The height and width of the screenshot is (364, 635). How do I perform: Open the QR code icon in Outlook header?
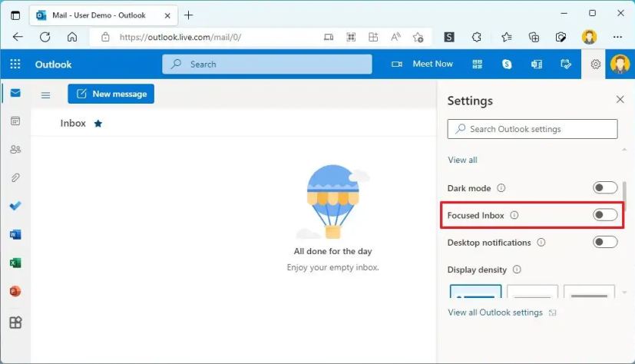pos(478,64)
